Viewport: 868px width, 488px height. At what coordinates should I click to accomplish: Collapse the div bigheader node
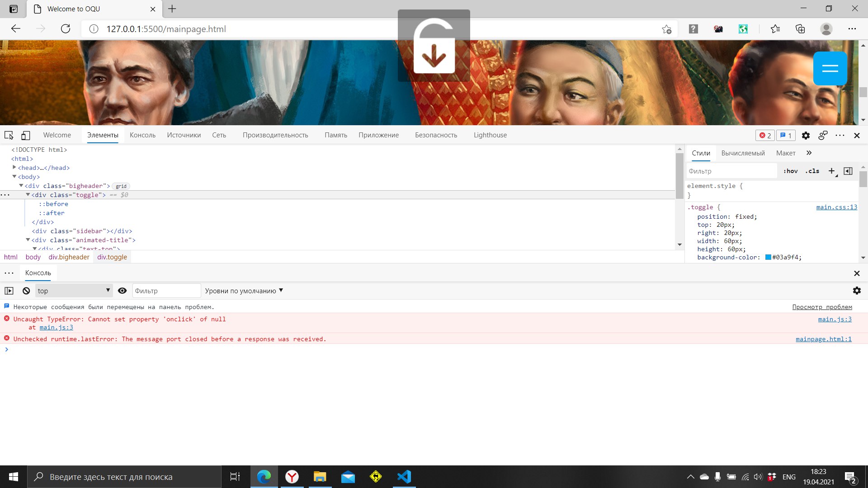[21, 185]
